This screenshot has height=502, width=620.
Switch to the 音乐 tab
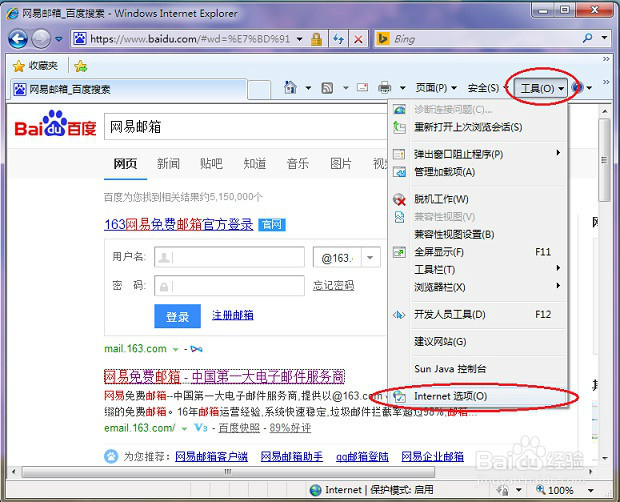298,164
